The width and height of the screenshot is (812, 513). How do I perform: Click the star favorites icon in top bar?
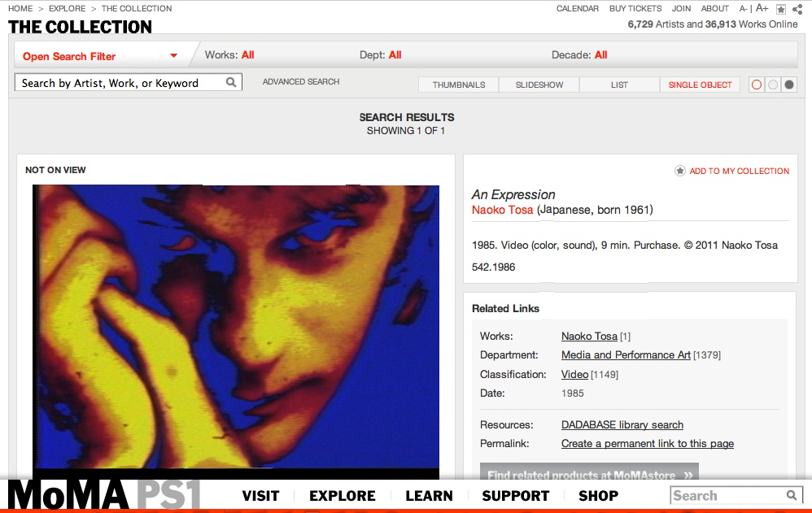point(781,9)
